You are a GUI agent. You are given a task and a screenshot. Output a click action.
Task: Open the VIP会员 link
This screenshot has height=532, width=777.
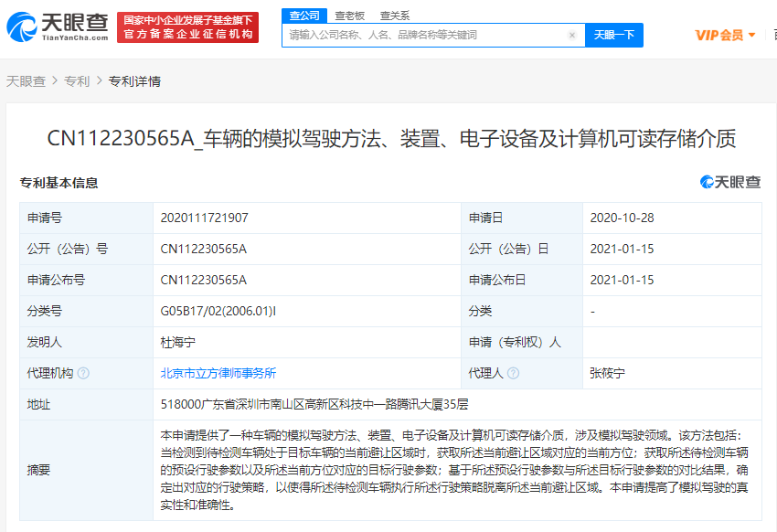click(719, 35)
